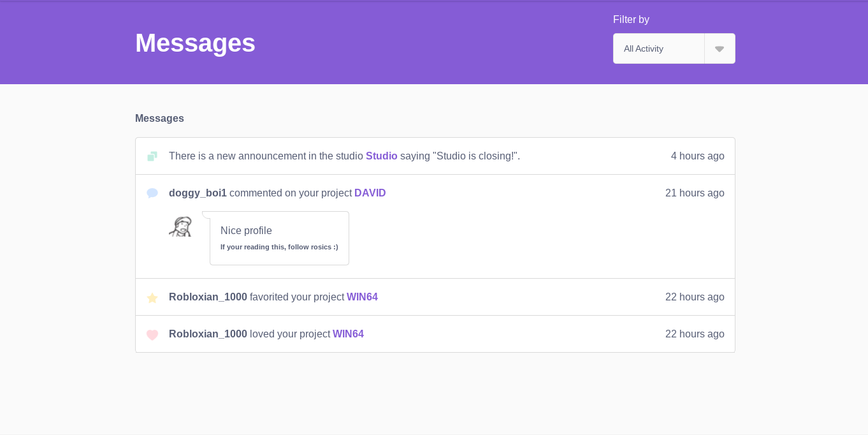Open WIN64 project in loved message
This screenshot has width=868, height=435.
tap(348, 334)
